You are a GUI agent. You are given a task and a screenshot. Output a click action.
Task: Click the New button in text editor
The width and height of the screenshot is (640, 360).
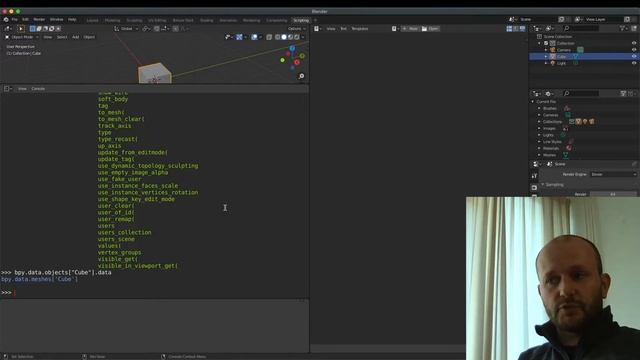(x=410, y=29)
